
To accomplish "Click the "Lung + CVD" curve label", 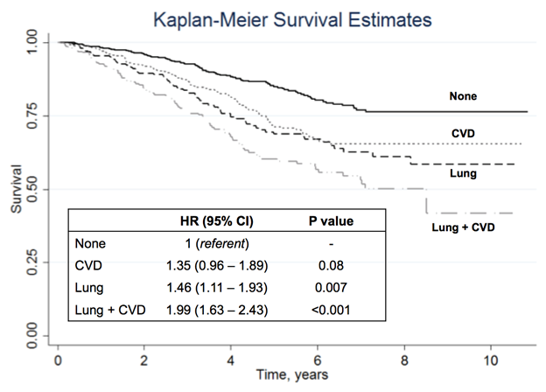I will click(463, 227).
